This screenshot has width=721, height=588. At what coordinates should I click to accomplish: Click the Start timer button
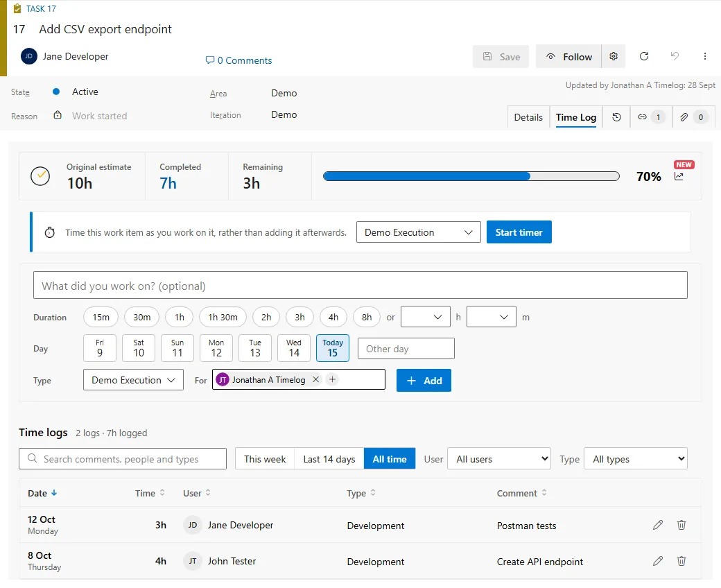pos(519,232)
